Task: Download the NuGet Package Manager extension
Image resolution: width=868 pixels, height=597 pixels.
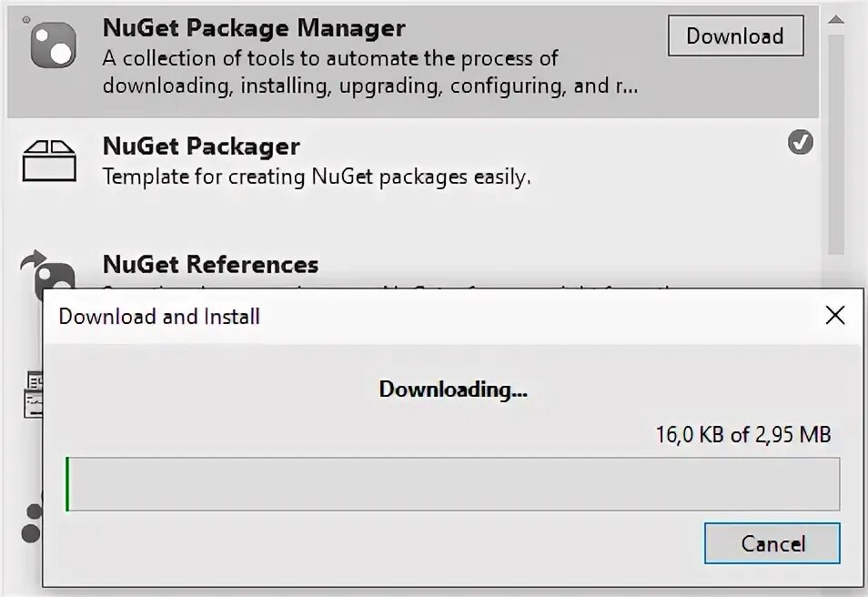Action: tap(735, 36)
